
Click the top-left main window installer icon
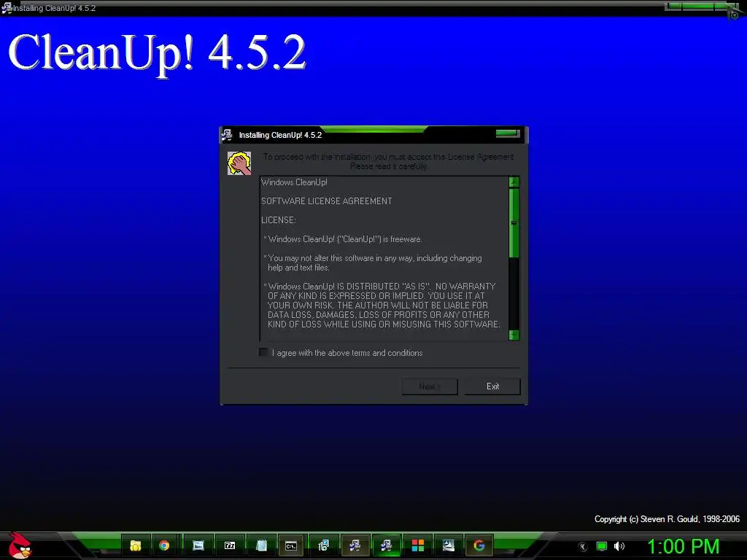pyautogui.click(x=6, y=8)
